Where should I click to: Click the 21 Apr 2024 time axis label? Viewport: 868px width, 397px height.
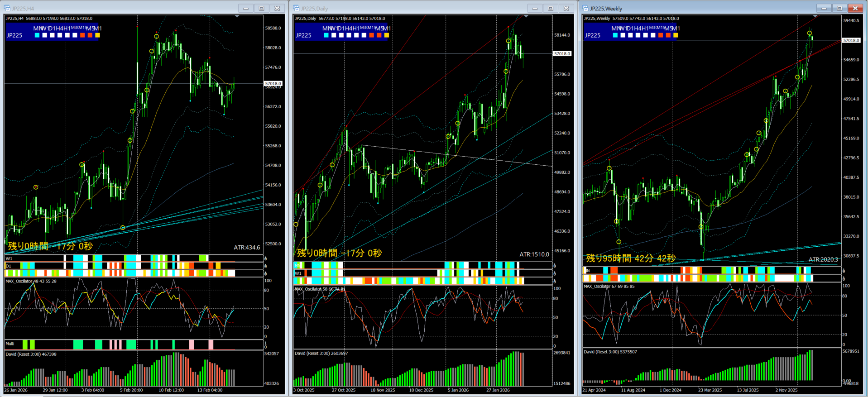[x=594, y=390]
